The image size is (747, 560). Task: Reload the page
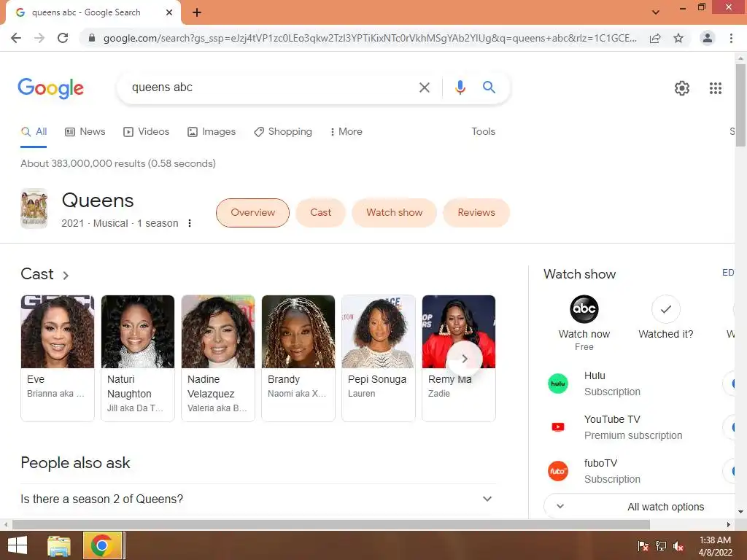[63, 38]
